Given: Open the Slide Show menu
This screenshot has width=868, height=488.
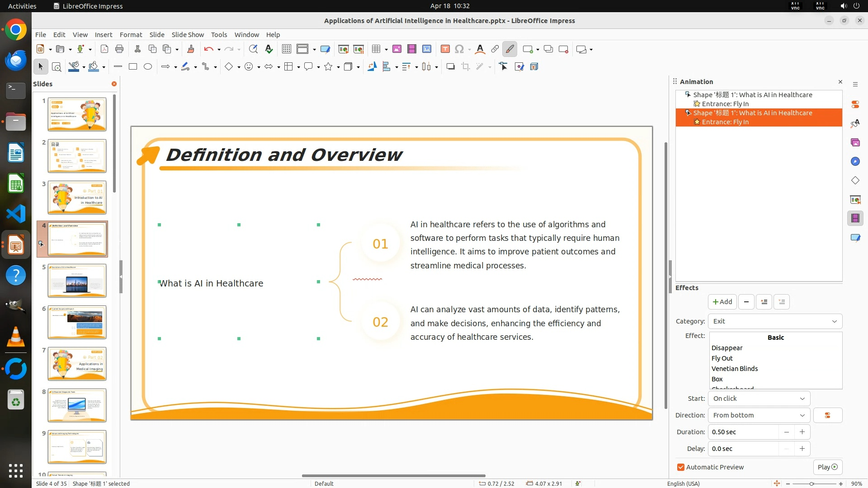Looking at the screenshot, I should click(188, 34).
